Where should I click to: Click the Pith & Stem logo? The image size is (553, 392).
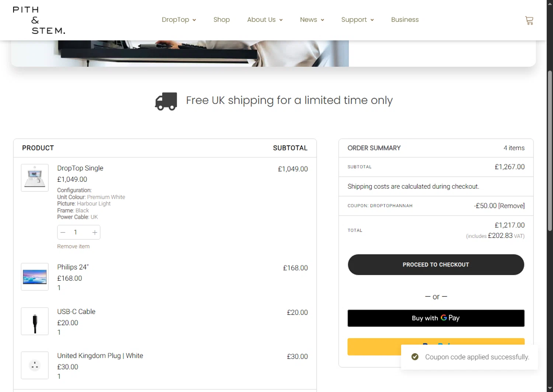(39, 20)
